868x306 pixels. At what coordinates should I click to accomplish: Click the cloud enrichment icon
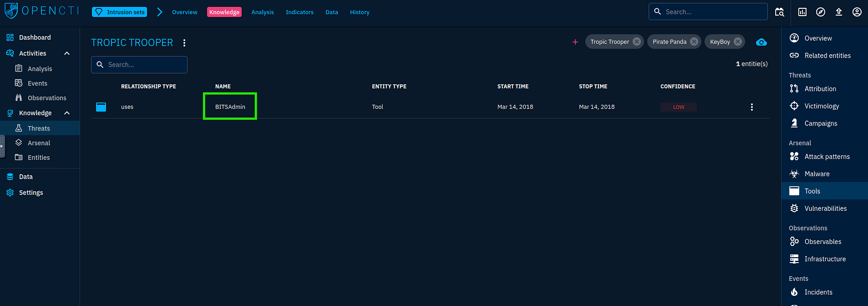[x=761, y=42]
